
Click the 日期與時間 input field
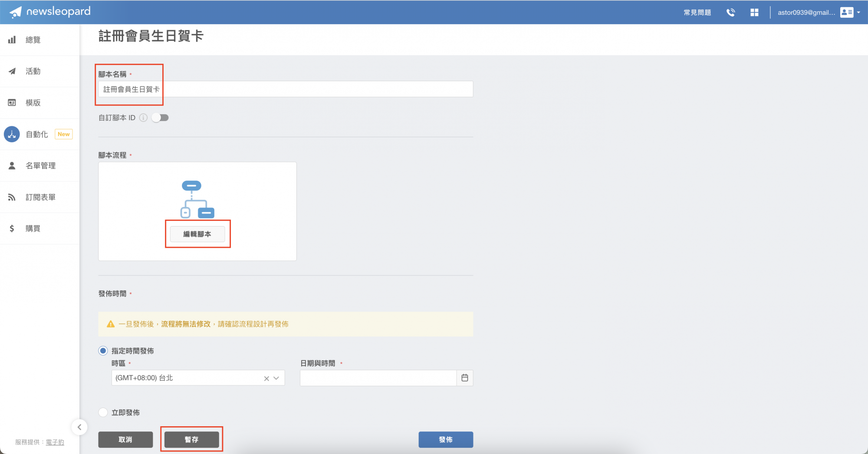point(378,378)
